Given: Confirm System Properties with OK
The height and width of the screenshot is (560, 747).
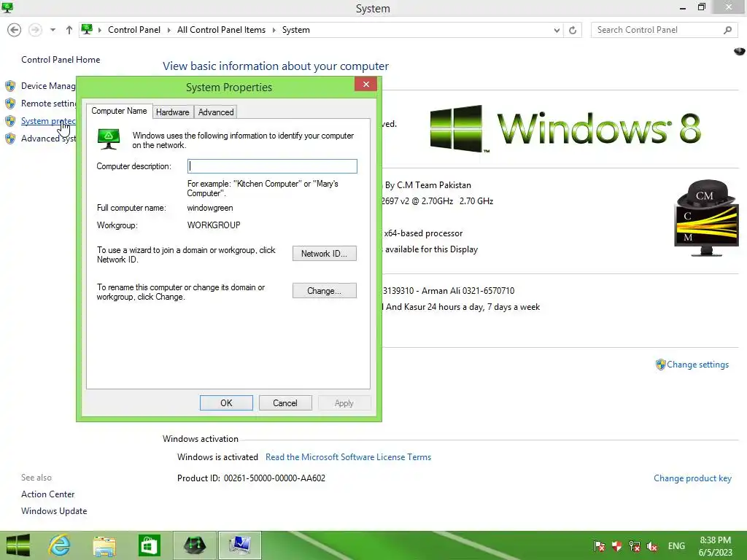Looking at the screenshot, I should click(226, 402).
